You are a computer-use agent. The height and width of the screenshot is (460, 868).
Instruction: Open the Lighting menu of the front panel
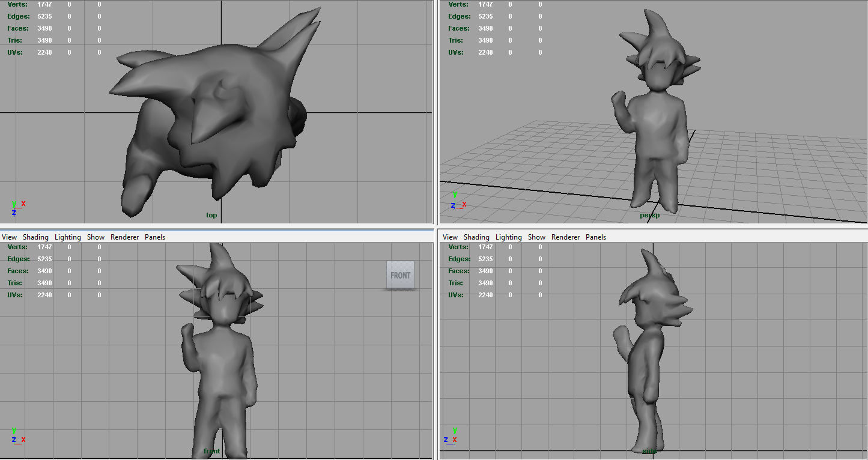click(68, 237)
